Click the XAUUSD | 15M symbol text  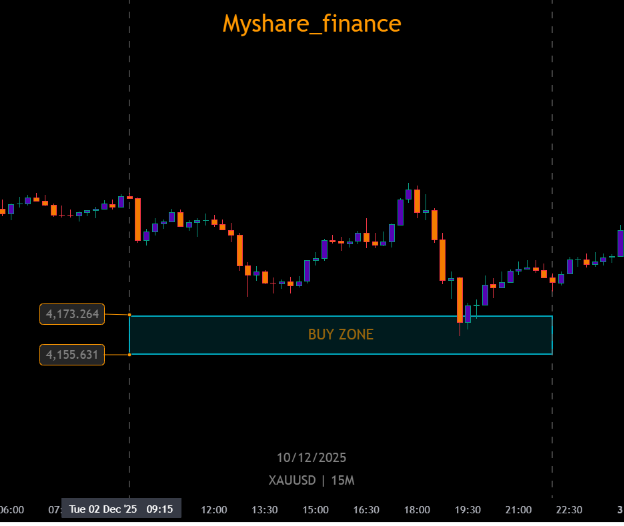tap(312, 481)
